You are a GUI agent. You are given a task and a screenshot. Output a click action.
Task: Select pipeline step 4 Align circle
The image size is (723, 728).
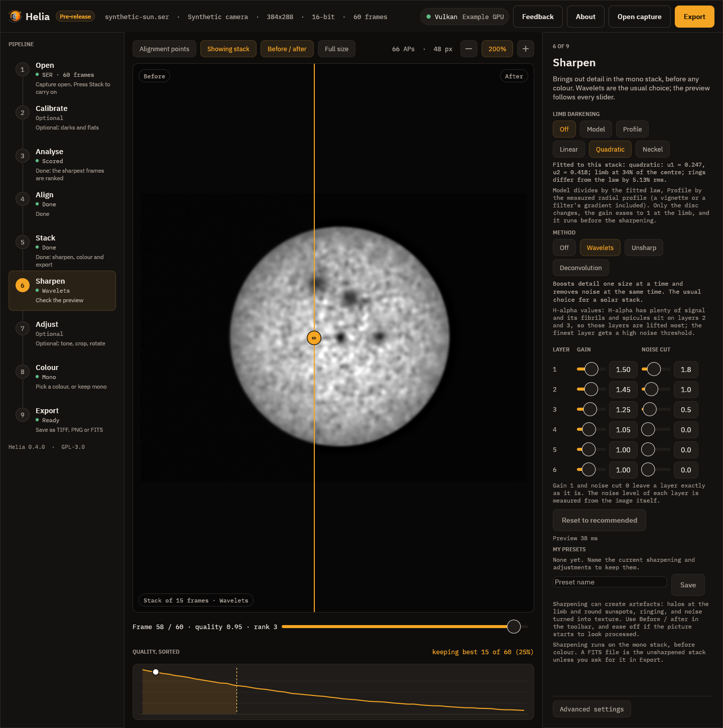(x=22, y=199)
